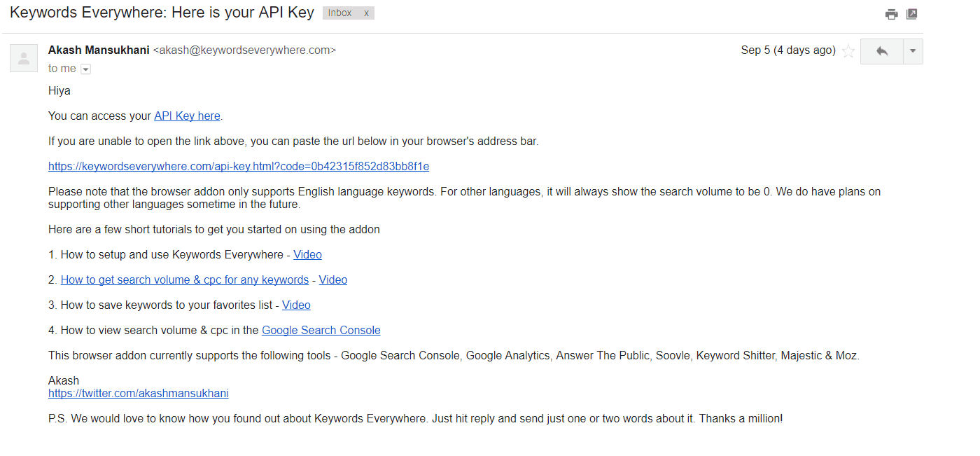Image resolution: width=980 pixels, height=456 pixels.
Task: Click the sender's profile picture placeholder
Action: 23,57
